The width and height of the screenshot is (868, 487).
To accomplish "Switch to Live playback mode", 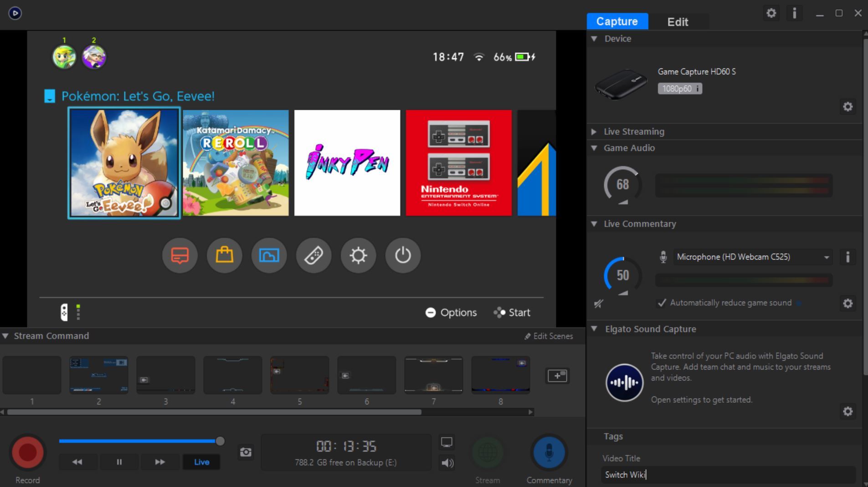I will point(201,462).
